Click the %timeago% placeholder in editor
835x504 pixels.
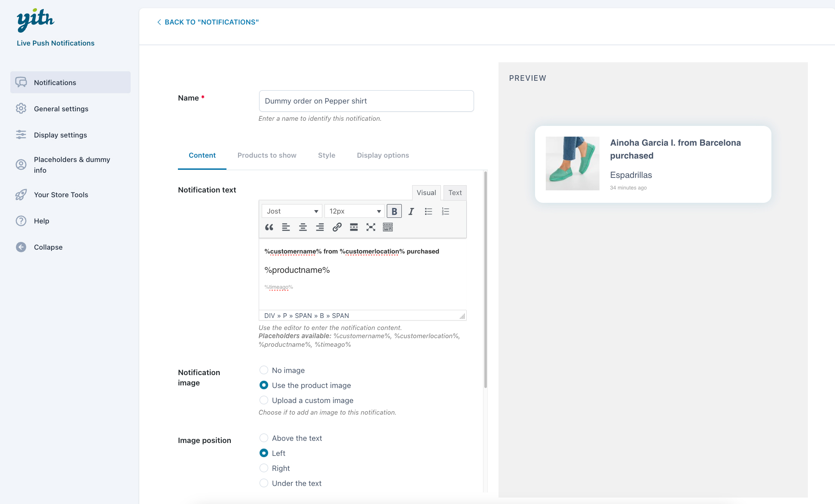tap(278, 287)
